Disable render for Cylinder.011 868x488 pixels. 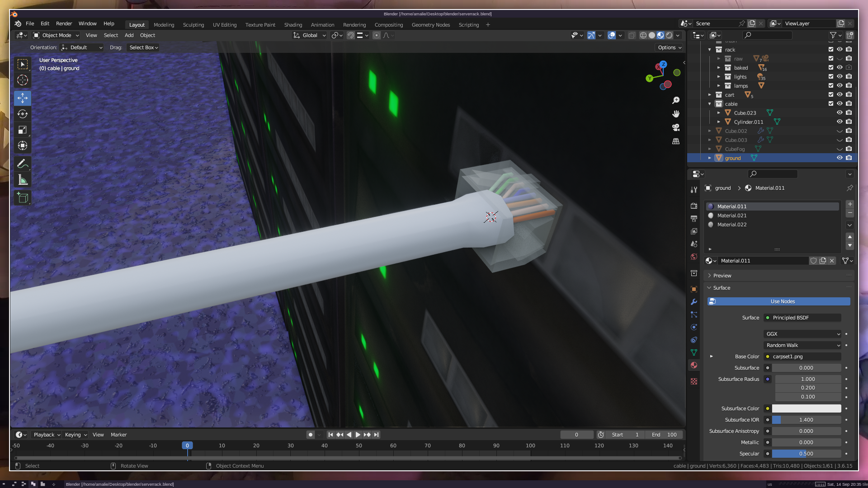click(x=849, y=122)
